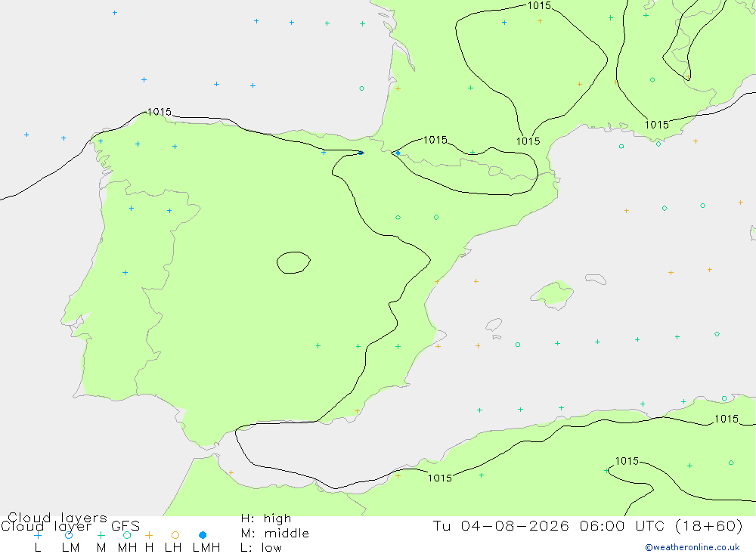
Task: Click the 'MH' legend label
Action: 127,548
